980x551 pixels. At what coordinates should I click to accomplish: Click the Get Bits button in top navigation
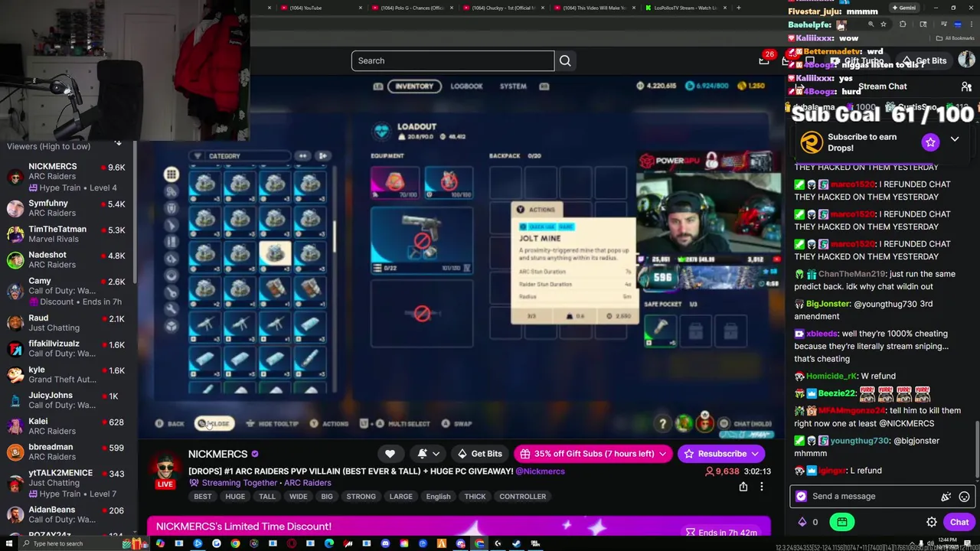click(924, 60)
